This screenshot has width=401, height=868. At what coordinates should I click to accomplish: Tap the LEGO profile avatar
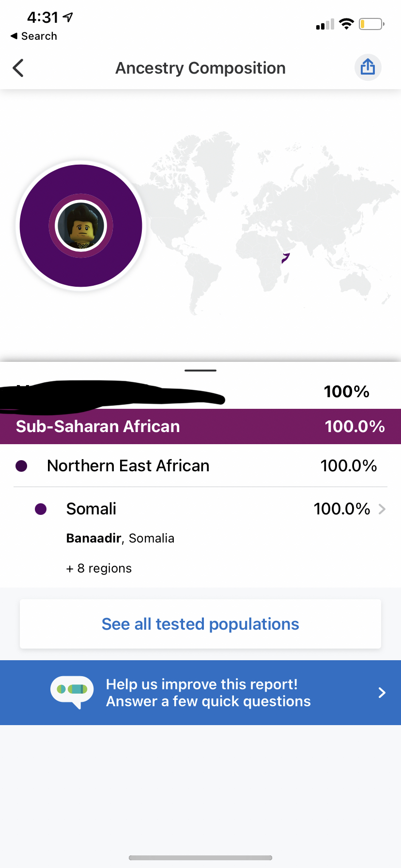click(x=81, y=226)
